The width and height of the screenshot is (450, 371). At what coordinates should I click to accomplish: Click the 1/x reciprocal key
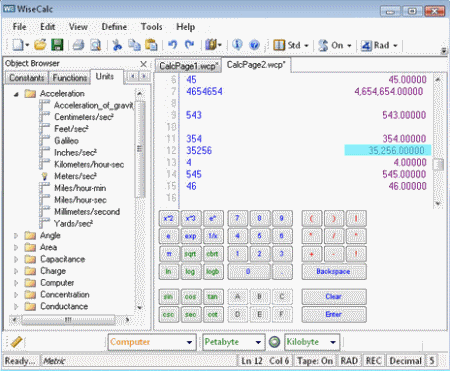(x=213, y=236)
